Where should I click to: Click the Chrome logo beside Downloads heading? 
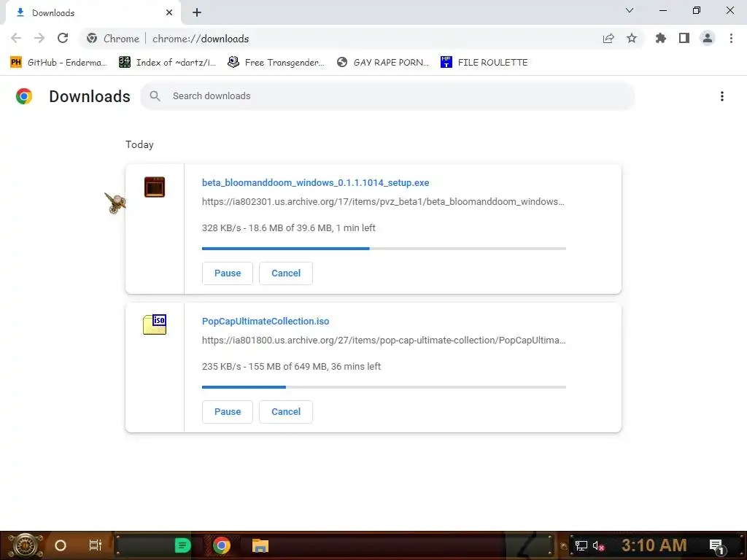24,96
